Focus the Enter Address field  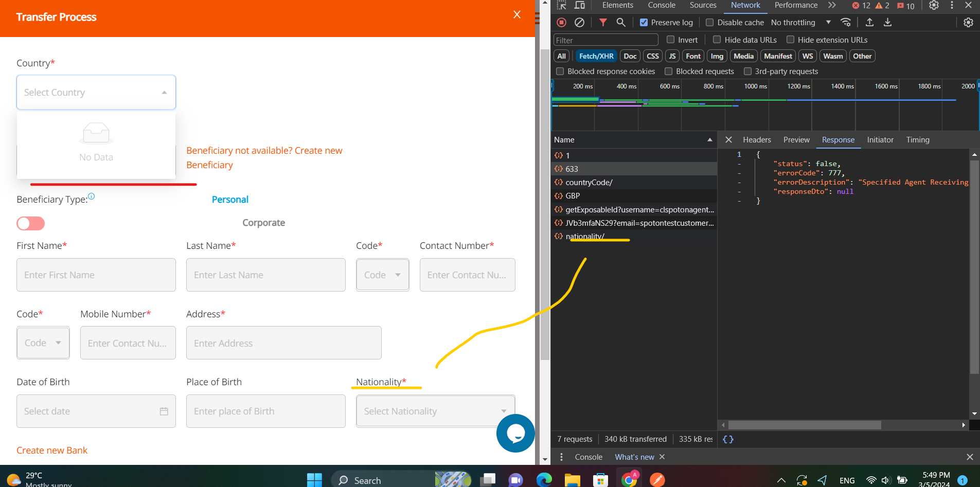(284, 342)
